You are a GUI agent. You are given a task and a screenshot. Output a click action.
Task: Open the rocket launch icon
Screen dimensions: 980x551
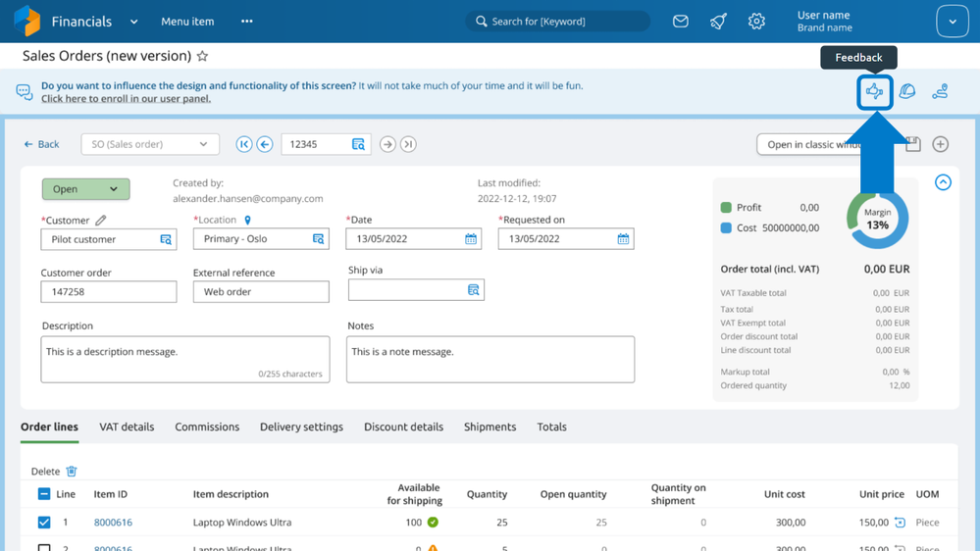click(718, 22)
